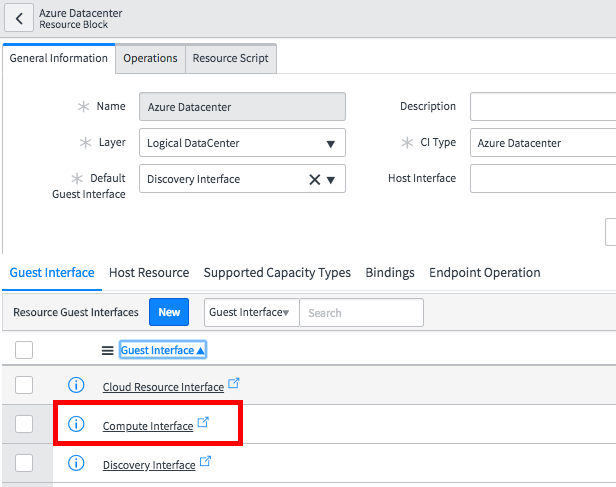Screen dimensions: 616x487
Task: Open the list column options hamburger menu
Action: [x=107, y=350]
